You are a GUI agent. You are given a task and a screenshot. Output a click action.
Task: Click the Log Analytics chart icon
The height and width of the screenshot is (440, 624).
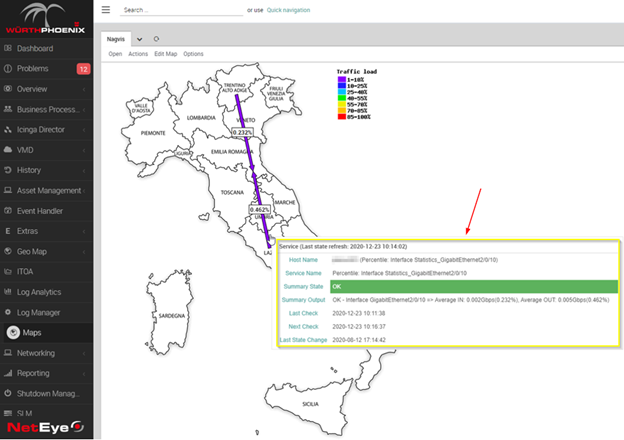pos(8,292)
